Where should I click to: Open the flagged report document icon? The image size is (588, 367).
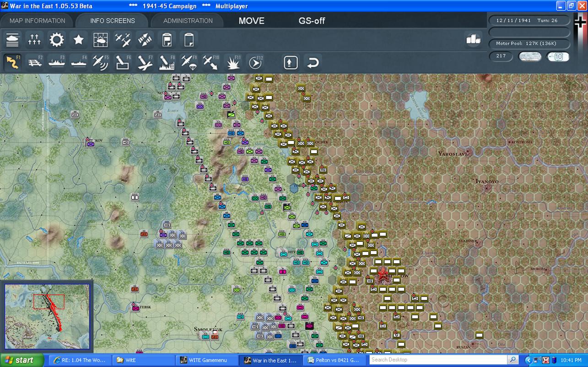pyautogui.click(x=167, y=40)
